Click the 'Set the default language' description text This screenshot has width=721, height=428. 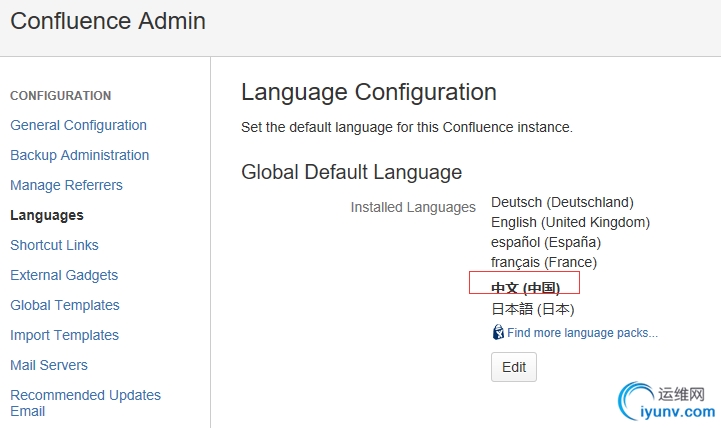click(407, 127)
